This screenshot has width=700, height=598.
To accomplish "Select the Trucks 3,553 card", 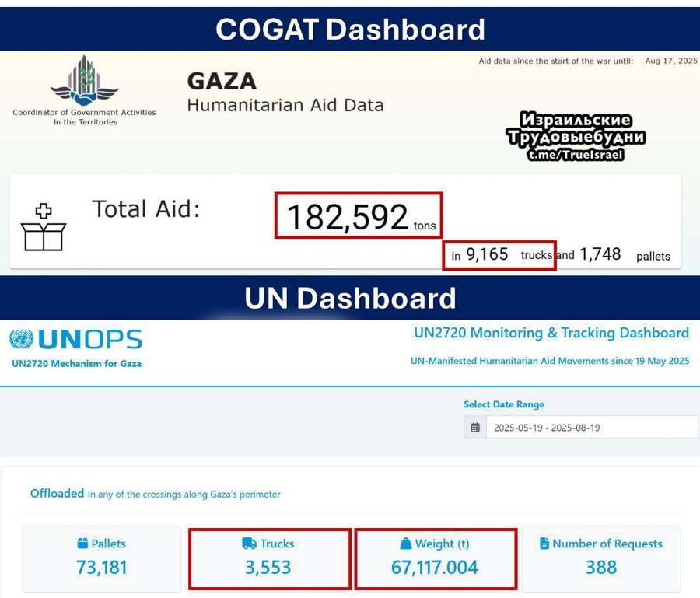I will point(270,558).
